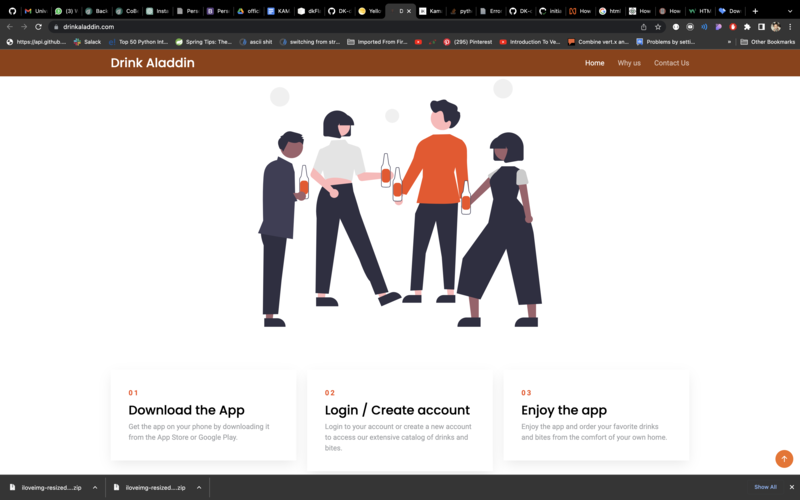
Task: Open the Why us navigation link
Action: pos(629,63)
